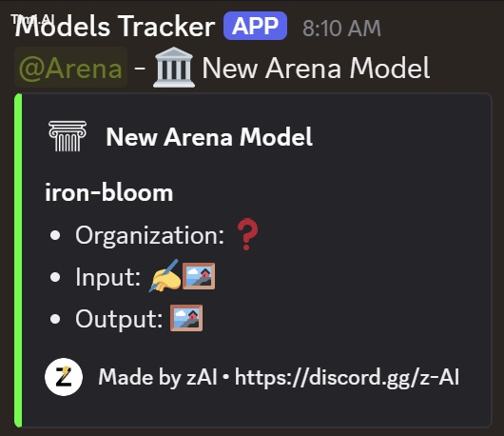Click the New Arena Model embed title
The width and height of the screenshot is (504, 436).
coord(209,137)
